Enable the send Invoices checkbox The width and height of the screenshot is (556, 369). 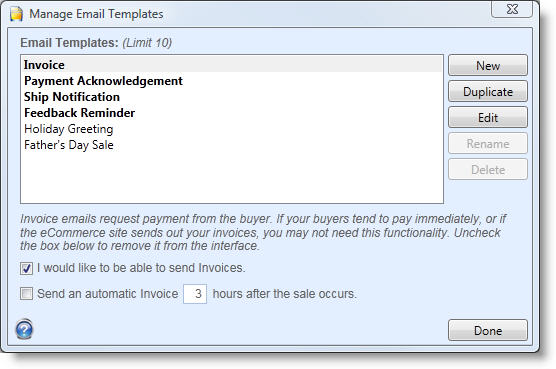click(x=26, y=268)
